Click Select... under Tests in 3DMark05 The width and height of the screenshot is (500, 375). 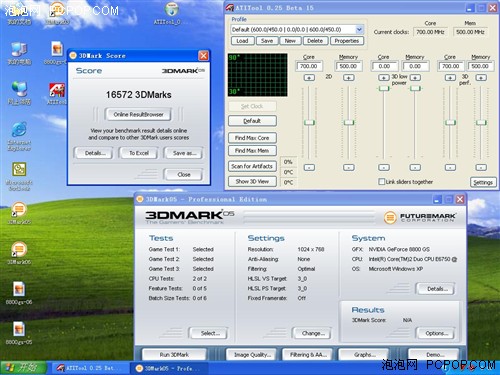[209, 333]
